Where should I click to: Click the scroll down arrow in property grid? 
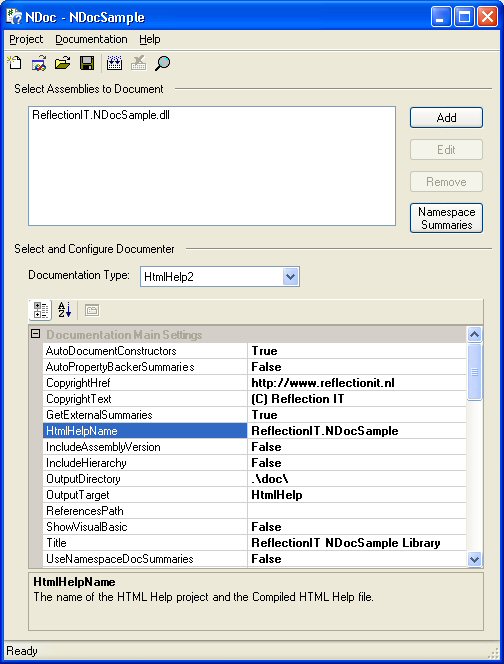click(x=474, y=559)
